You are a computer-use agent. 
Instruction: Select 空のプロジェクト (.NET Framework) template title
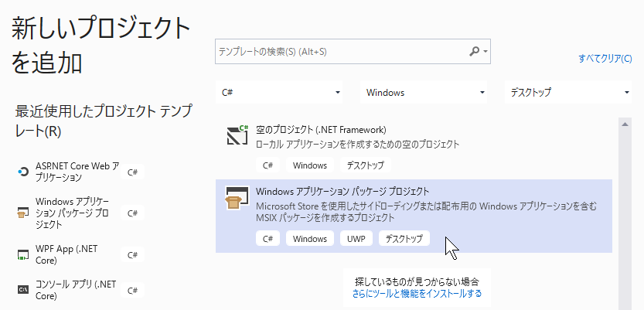click(x=321, y=130)
